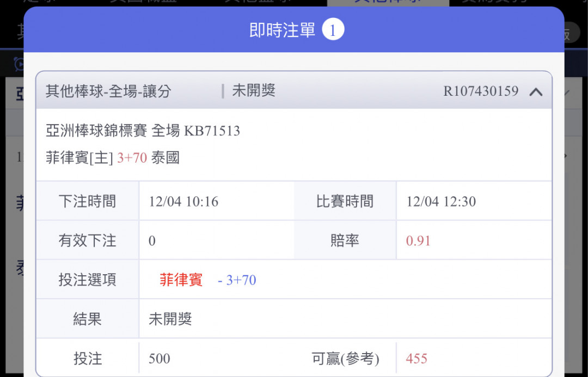Click the 即時注單 dialog title
The image size is (588, 377).
pyautogui.click(x=282, y=30)
